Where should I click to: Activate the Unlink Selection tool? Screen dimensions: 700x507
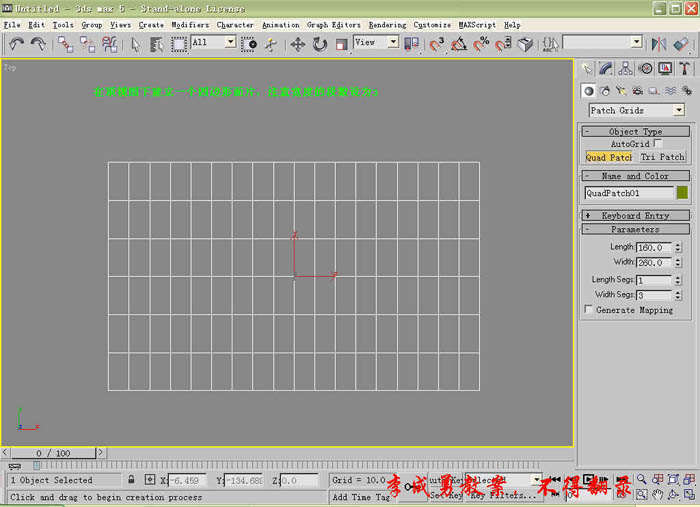88,44
